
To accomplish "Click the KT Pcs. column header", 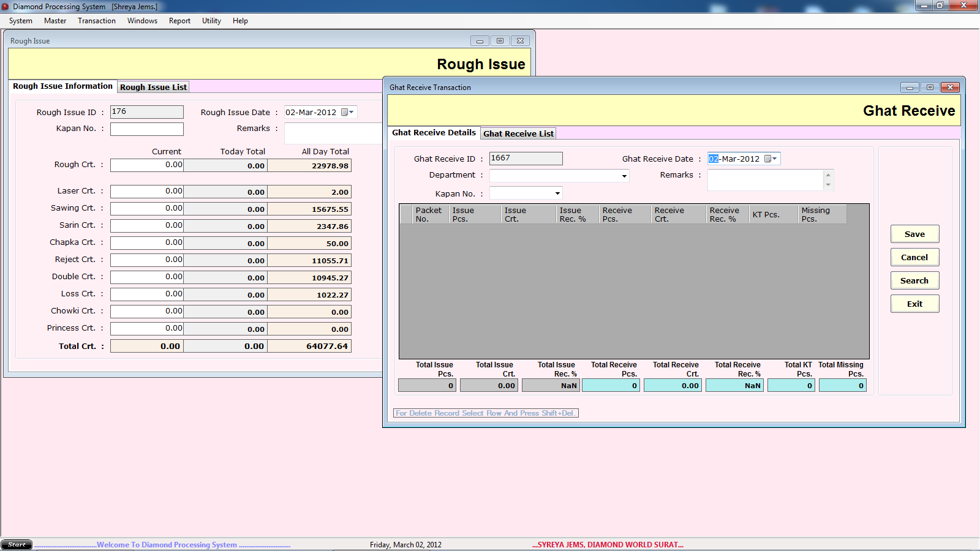I will tap(774, 214).
